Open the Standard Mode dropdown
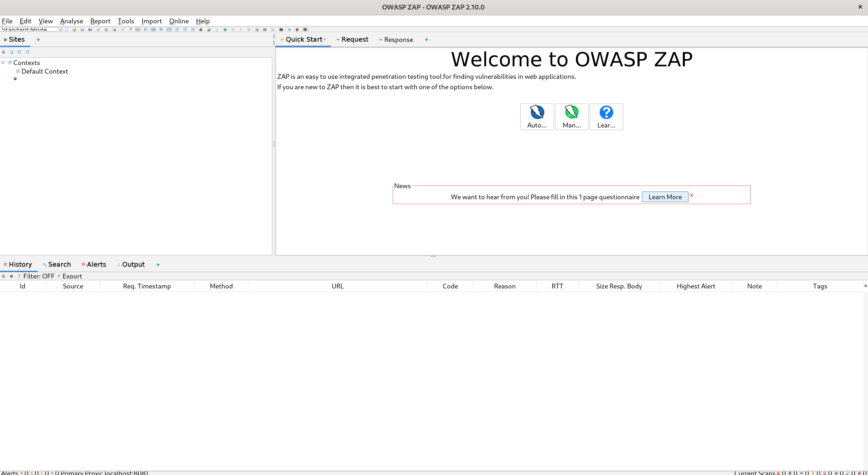 (31, 30)
